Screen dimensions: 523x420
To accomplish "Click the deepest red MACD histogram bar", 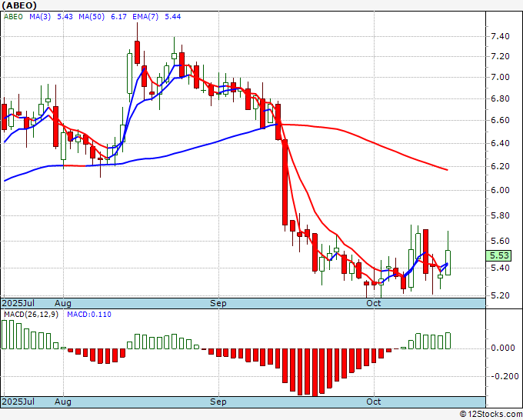I will pos(315,372).
